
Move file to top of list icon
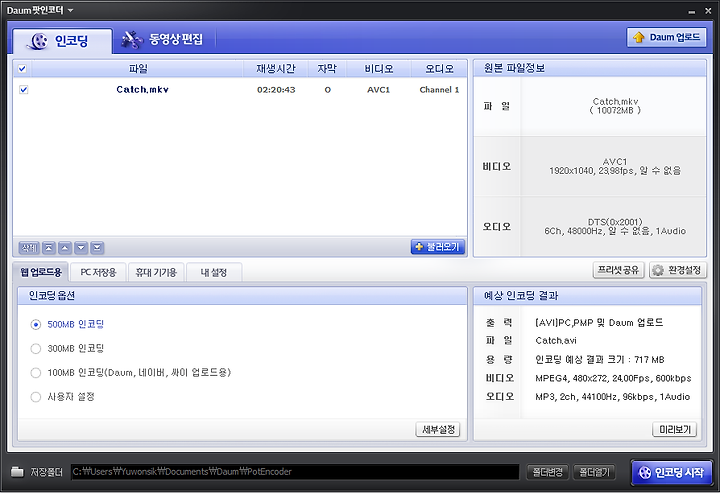point(49,248)
